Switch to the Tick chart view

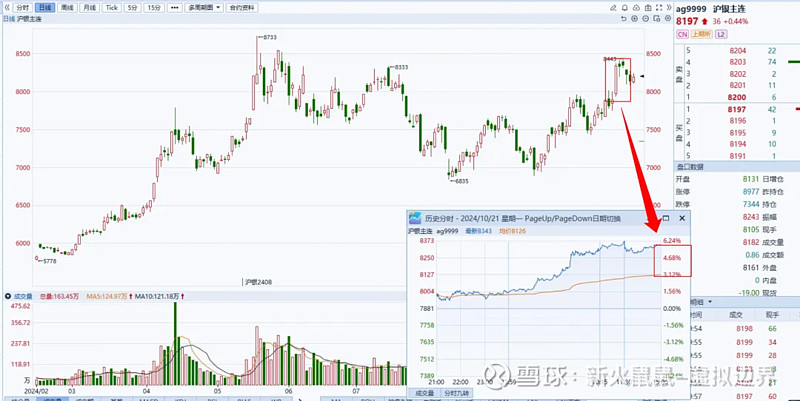tap(112, 8)
